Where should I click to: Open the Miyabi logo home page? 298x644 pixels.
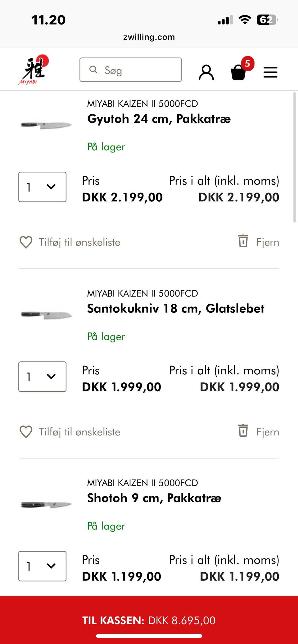34,70
